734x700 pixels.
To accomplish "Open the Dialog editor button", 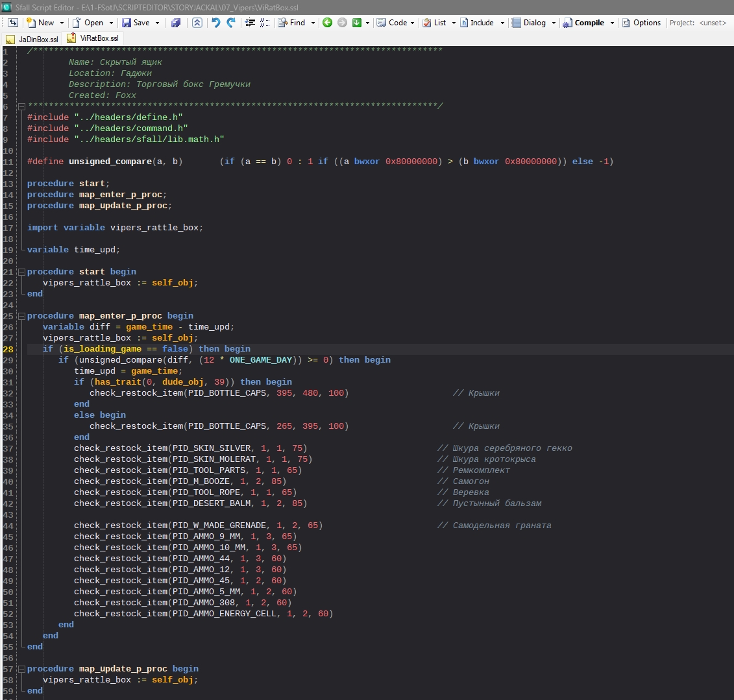I will click(x=529, y=23).
